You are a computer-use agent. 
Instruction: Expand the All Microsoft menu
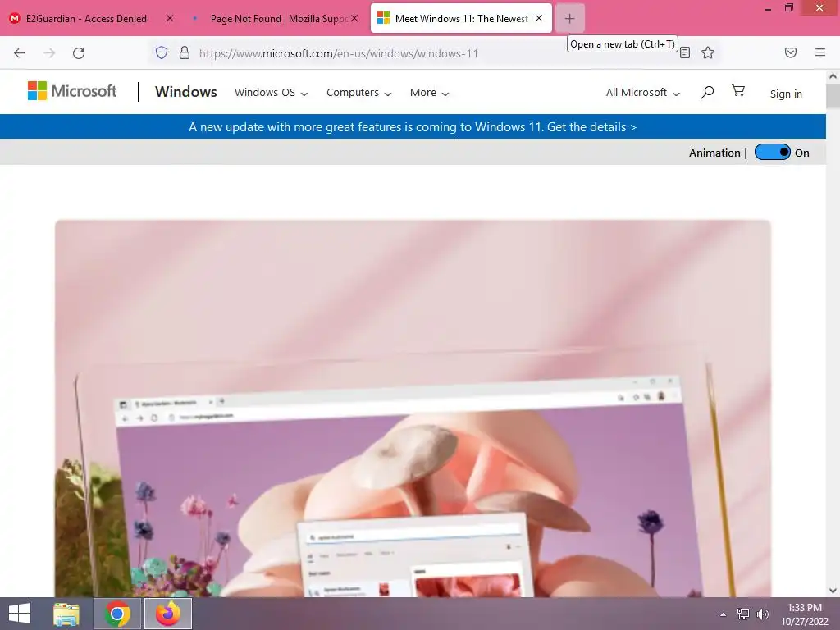(x=643, y=93)
